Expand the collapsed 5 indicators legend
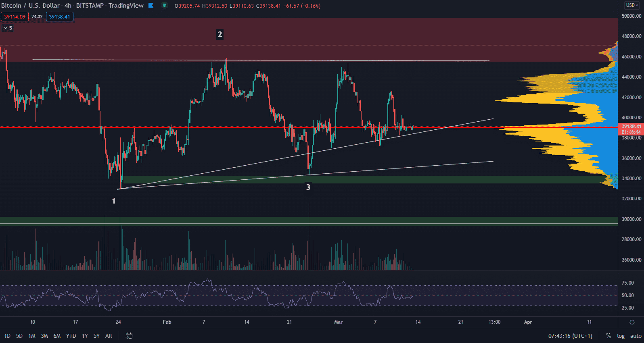This screenshot has height=343, width=644. 8,28
